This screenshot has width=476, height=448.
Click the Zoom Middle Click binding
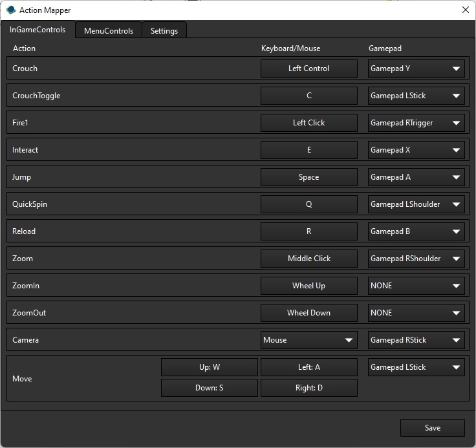click(308, 259)
